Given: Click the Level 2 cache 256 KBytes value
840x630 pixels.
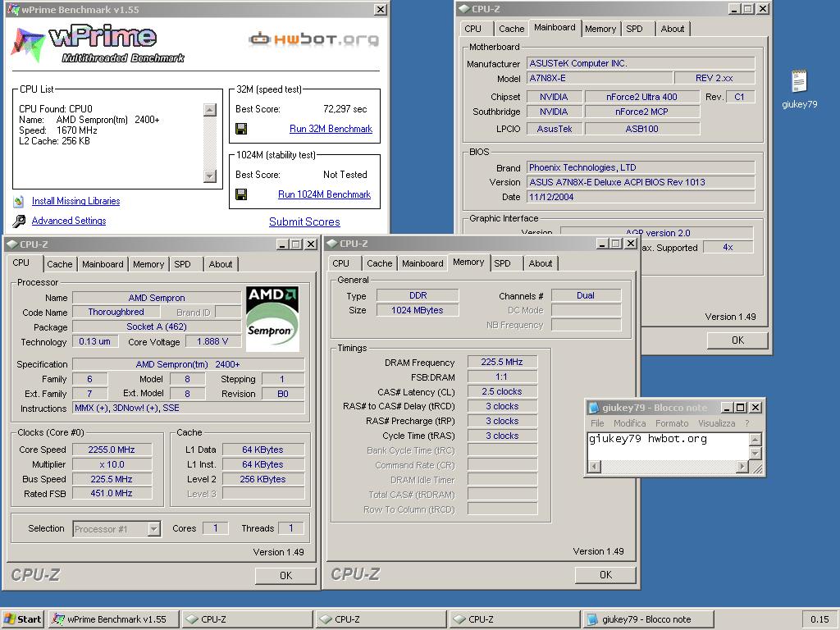Looking at the screenshot, I should pyautogui.click(x=263, y=479).
